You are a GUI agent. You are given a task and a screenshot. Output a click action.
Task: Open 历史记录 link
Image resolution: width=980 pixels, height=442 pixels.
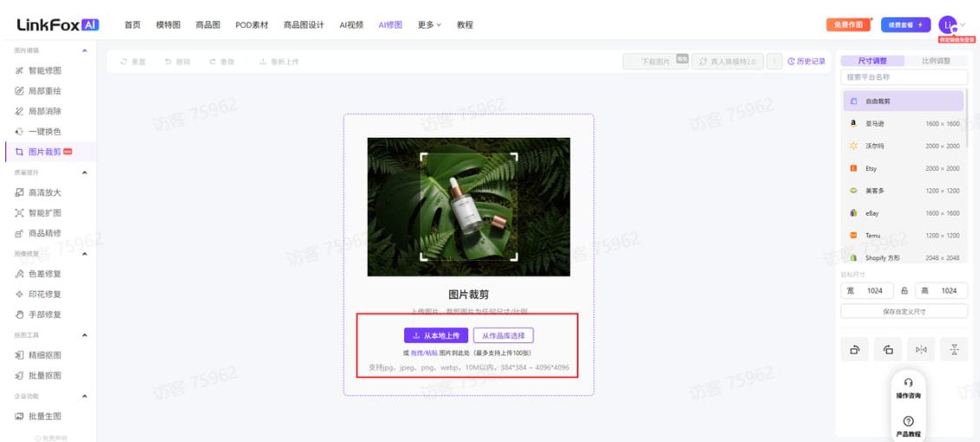(807, 62)
